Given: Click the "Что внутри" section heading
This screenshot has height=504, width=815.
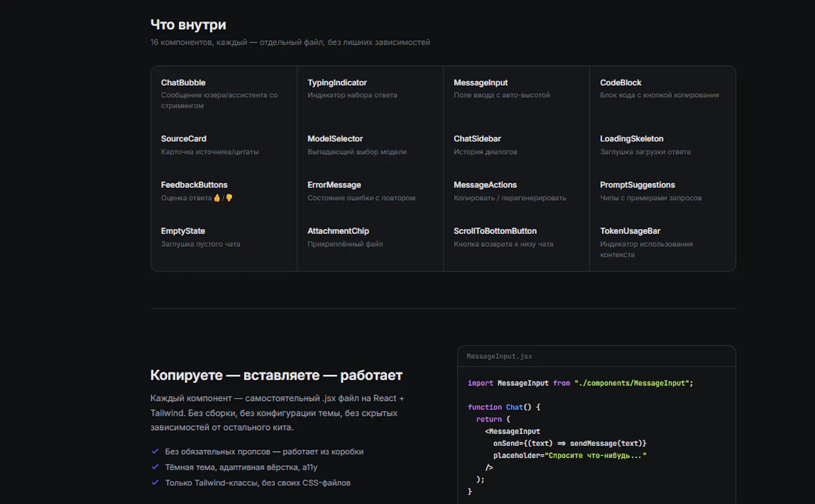Looking at the screenshot, I should coord(188,24).
